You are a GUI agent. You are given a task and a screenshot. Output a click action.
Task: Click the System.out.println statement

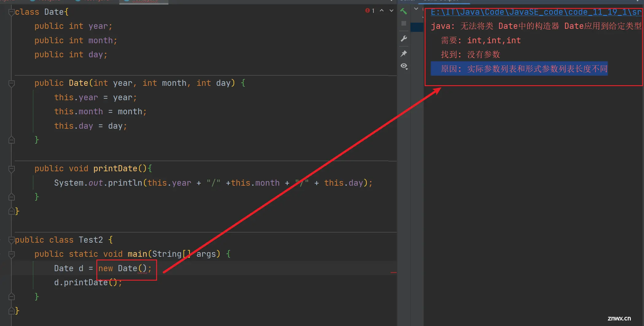click(x=213, y=183)
